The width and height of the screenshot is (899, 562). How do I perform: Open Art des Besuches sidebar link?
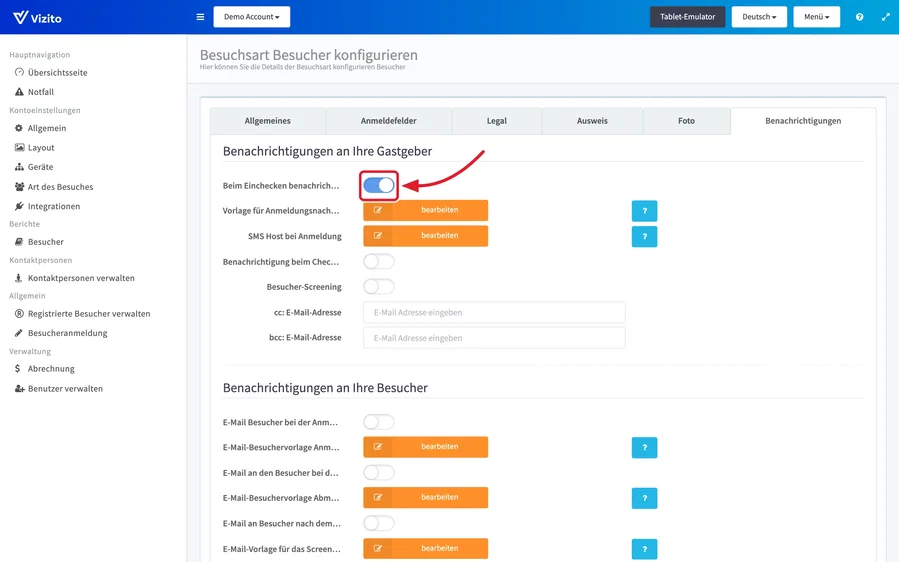60,186
